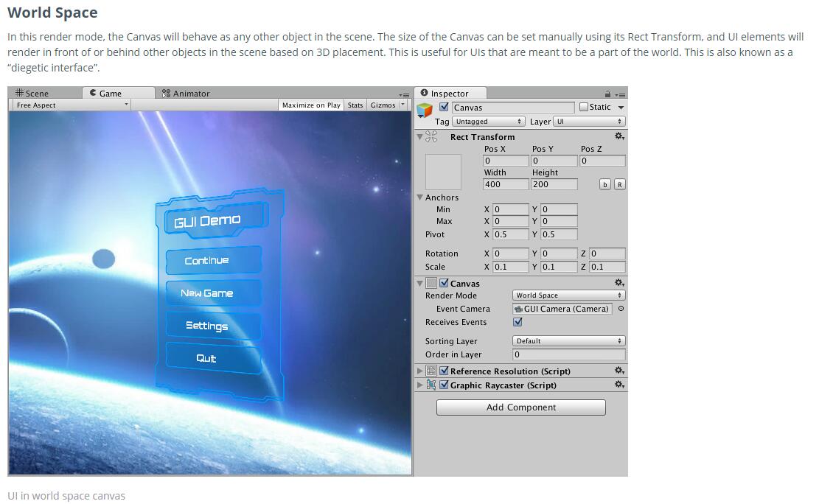Viewport: 819px width, 504px height.
Task: Click the Inspector lock icon
Action: tap(607, 94)
